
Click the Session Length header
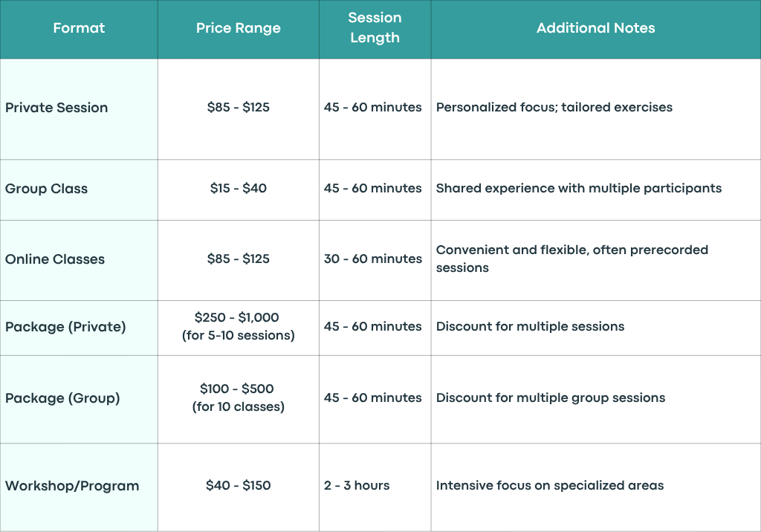tap(375, 29)
